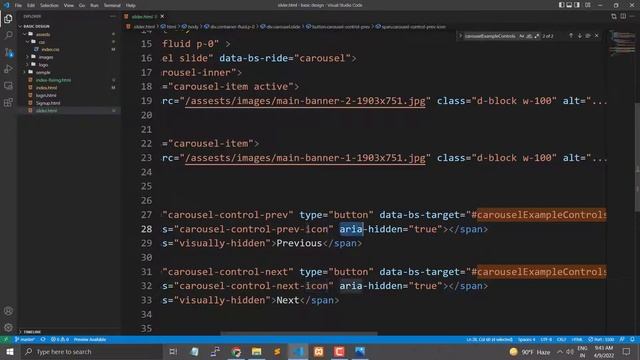Open Signup.html in explorer
The height and width of the screenshot is (360, 640).
[x=48, y=103]
